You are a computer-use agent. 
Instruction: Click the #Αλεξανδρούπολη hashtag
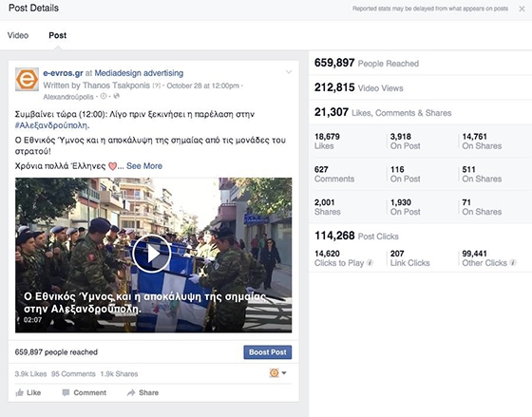click(x=52, y=125)
